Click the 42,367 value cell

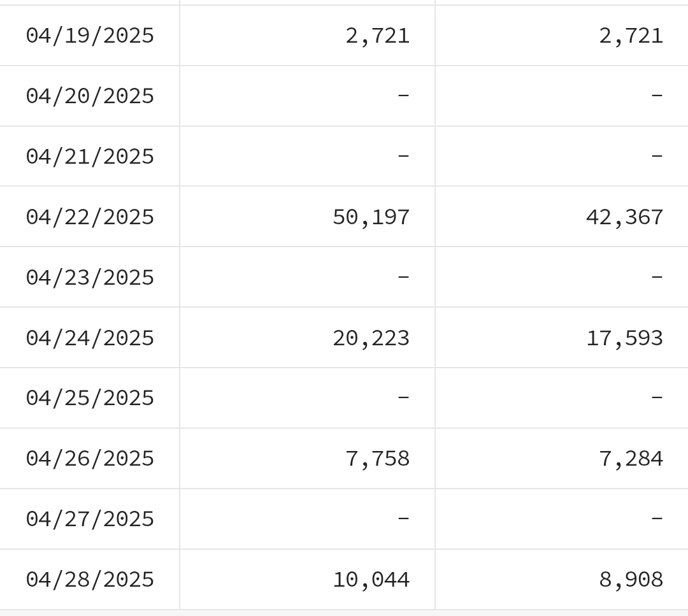coord(562,217)
